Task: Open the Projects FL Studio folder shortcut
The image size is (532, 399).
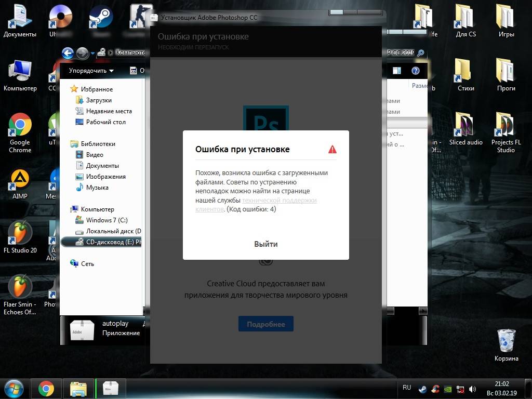Action: pyautogui.click(x=506, y=132)
